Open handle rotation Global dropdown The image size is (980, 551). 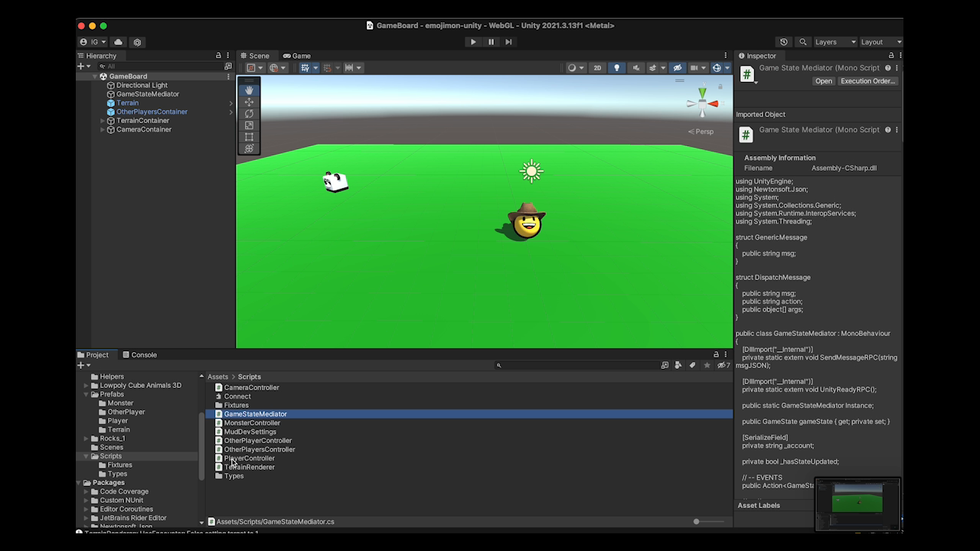(x=276, y=68)
